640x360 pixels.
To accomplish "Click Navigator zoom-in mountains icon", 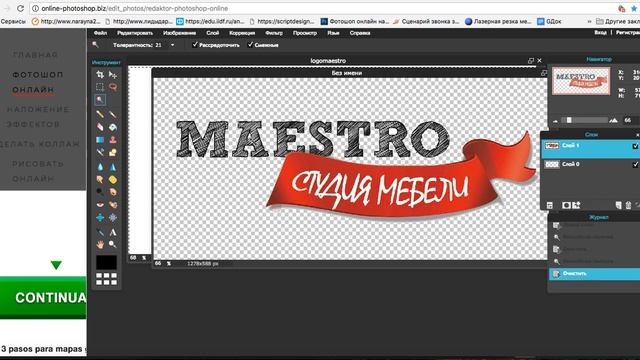I will (x=613, y=120).
